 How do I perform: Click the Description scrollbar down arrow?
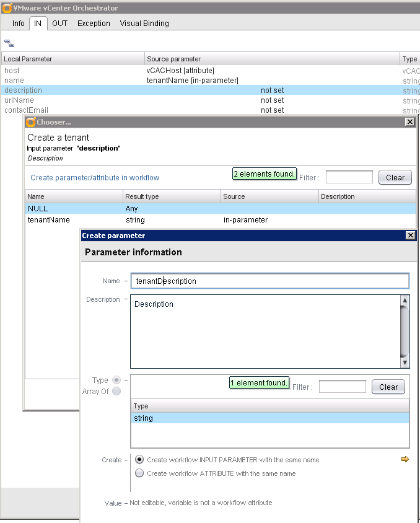point(405,363)
